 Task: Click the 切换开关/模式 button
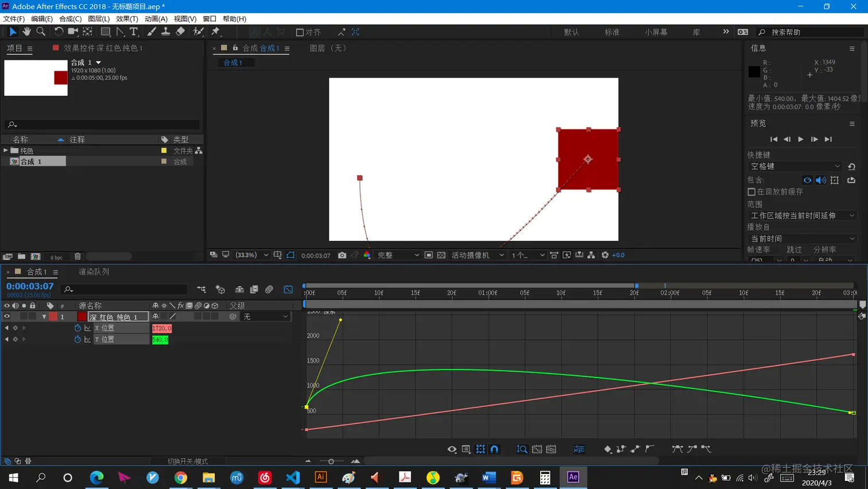tap(188, 461)
